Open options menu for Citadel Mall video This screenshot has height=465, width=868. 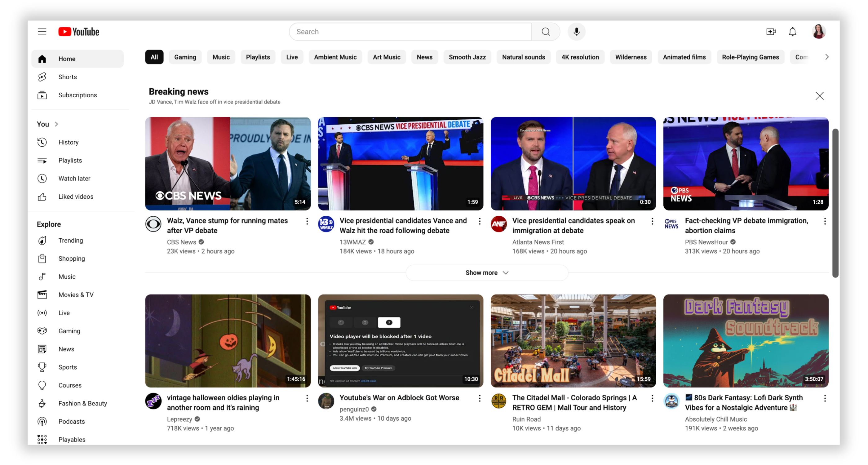(652, 398)
